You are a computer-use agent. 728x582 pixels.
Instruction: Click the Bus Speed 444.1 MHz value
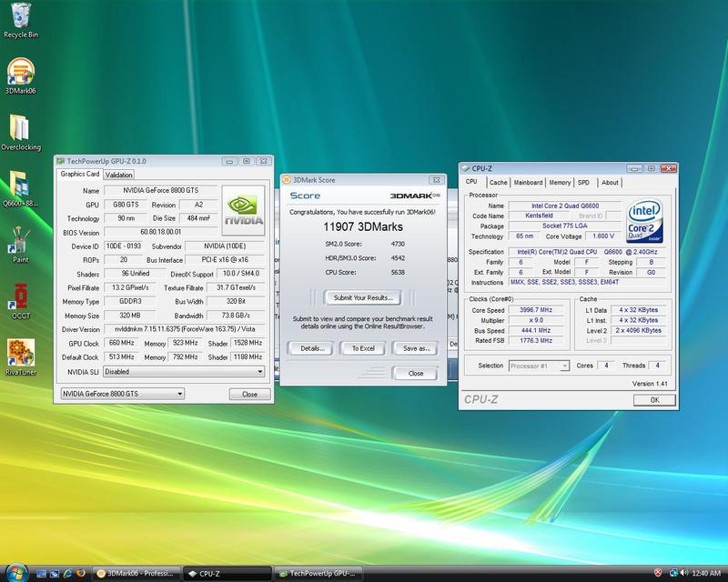click(536, 330)
